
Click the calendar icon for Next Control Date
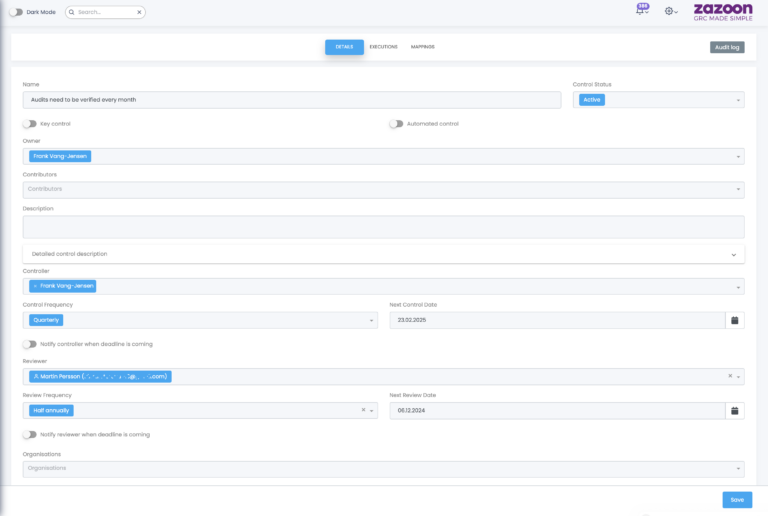click(x=734, y=320)
